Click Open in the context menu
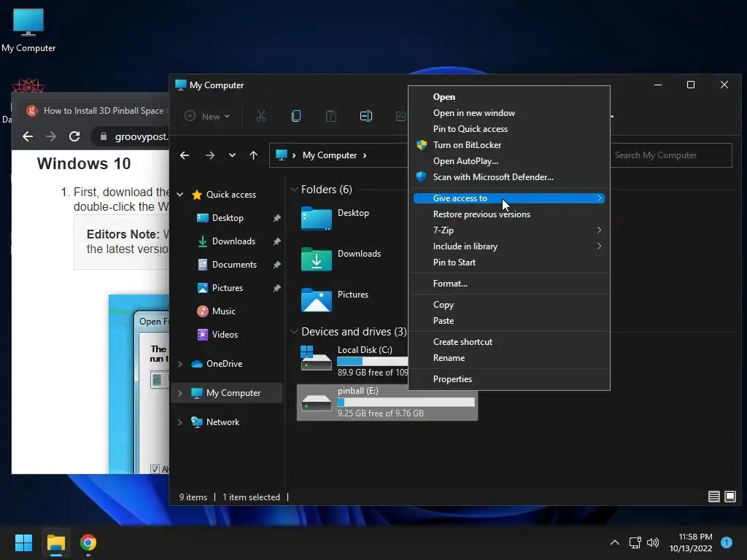Viewport: 747px width, 560px height. click(x=509, y=97)
